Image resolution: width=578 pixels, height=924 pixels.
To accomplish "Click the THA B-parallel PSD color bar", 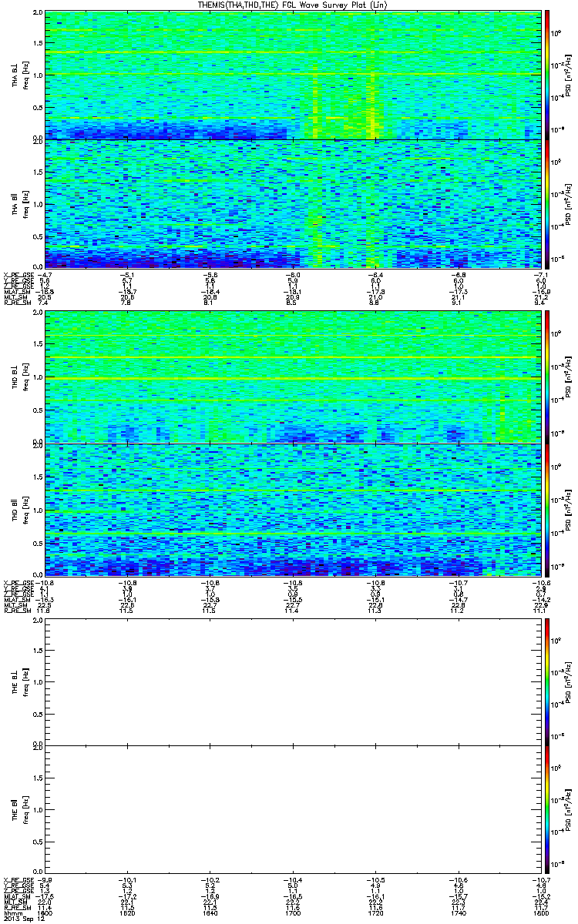I will (548, 203).
